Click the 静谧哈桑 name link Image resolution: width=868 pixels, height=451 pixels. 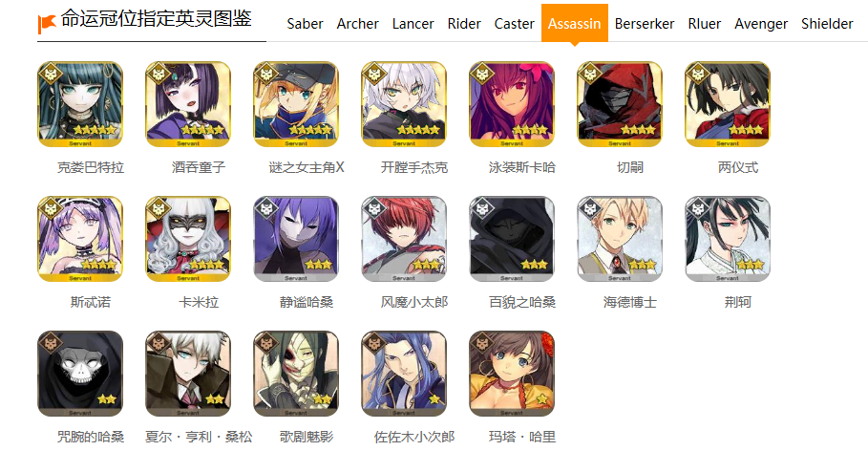point(307,302)
